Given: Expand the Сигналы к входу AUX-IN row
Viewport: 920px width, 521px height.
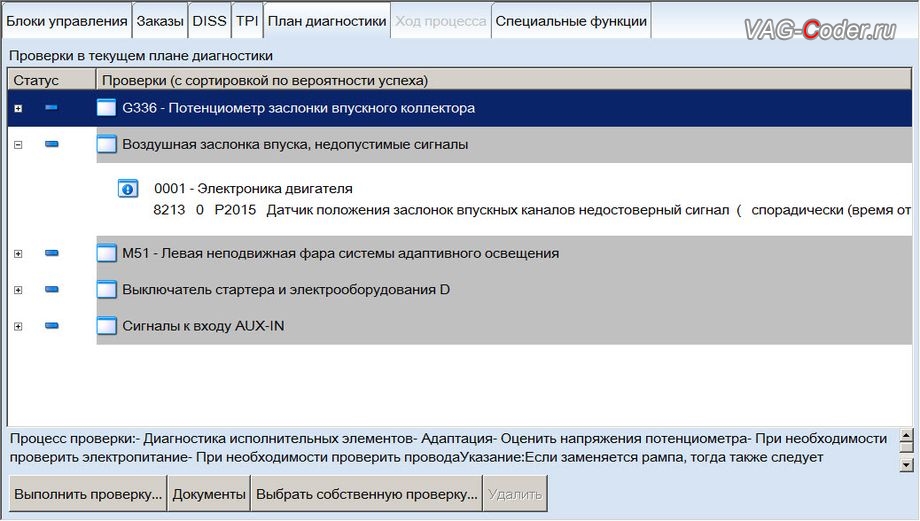Looking at the screenshot, I should tap(18, 327).
